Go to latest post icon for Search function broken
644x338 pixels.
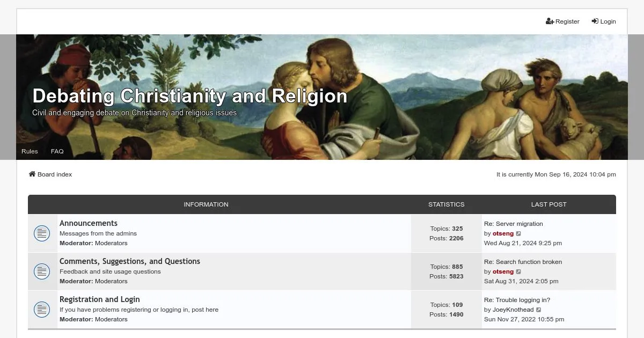518,272
